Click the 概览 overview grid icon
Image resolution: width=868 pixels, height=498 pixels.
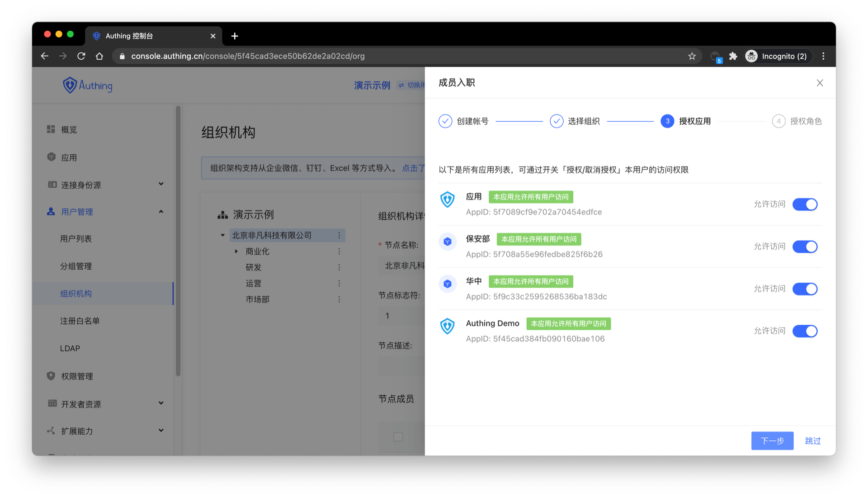click(x=51, y=129)
